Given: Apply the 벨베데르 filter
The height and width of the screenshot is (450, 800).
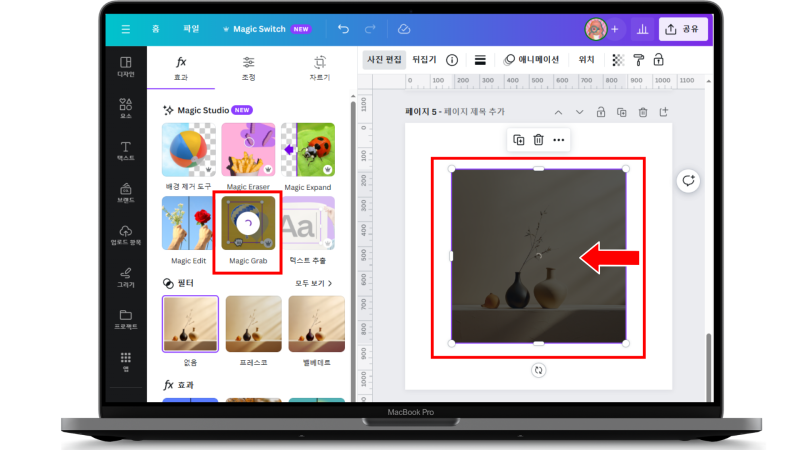Looking at the screenshot, I should 317,324.
